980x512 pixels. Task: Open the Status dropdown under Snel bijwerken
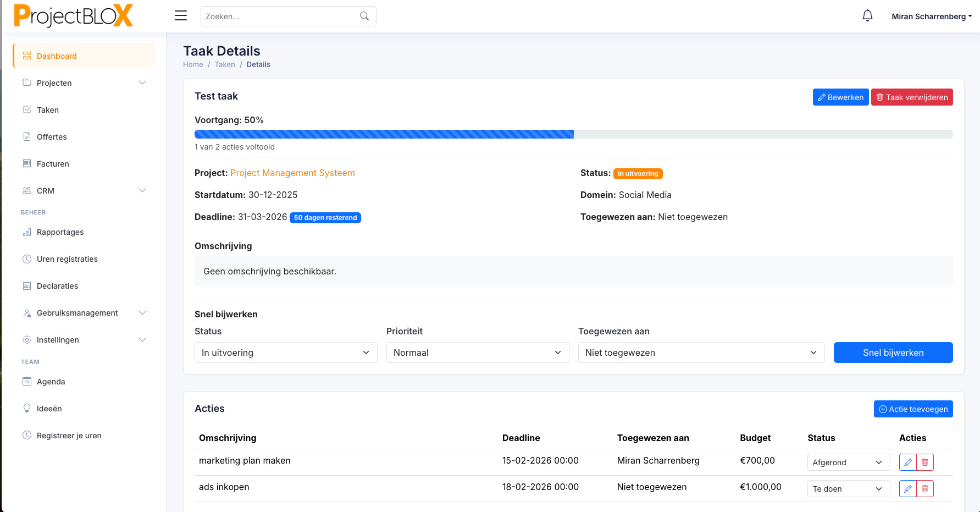[x=286, y=353]
